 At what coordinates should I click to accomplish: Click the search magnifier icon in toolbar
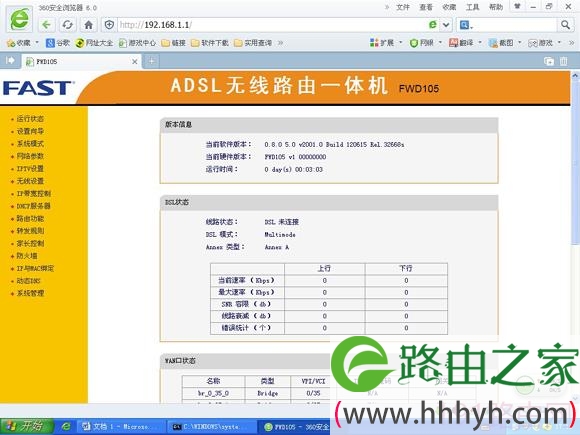(565, 25)
